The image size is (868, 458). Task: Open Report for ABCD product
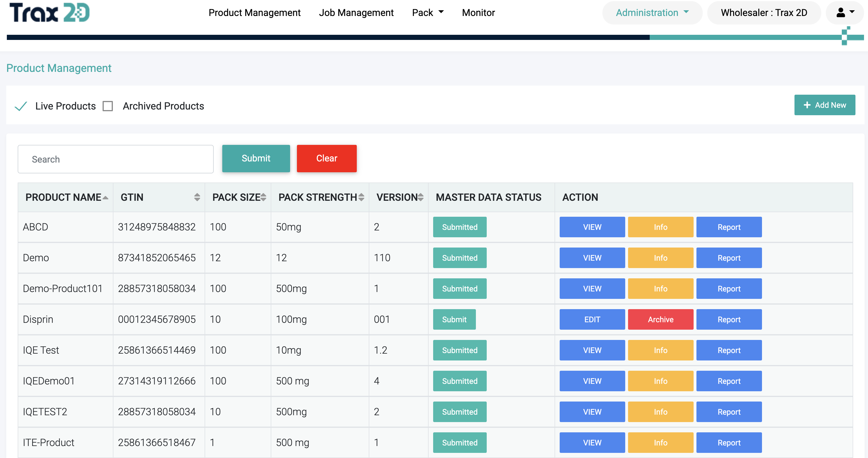coord(729,227)
